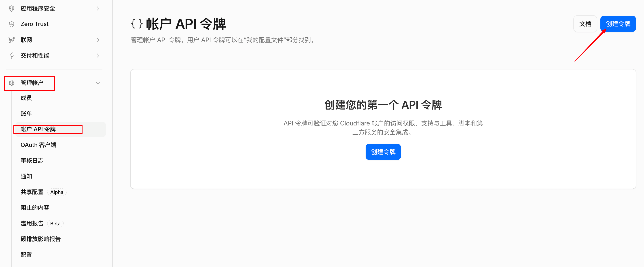Click the 联网 network icon
644x267 pixels.
(x=11, y=40)
